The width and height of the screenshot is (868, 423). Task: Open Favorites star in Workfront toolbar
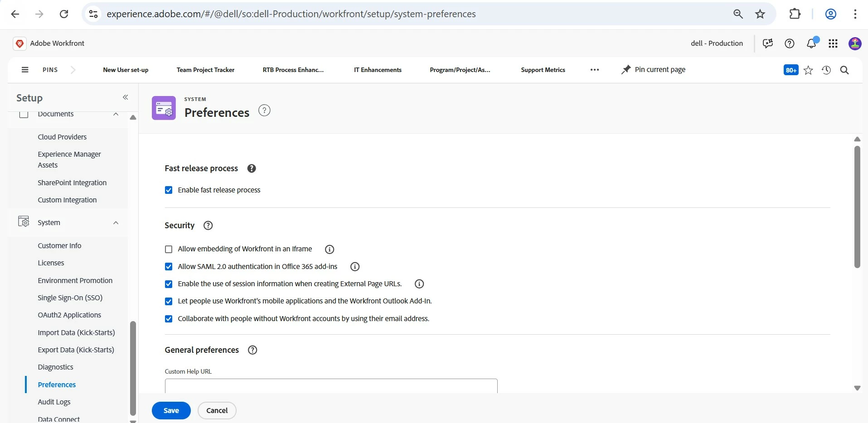pos(808,70)
